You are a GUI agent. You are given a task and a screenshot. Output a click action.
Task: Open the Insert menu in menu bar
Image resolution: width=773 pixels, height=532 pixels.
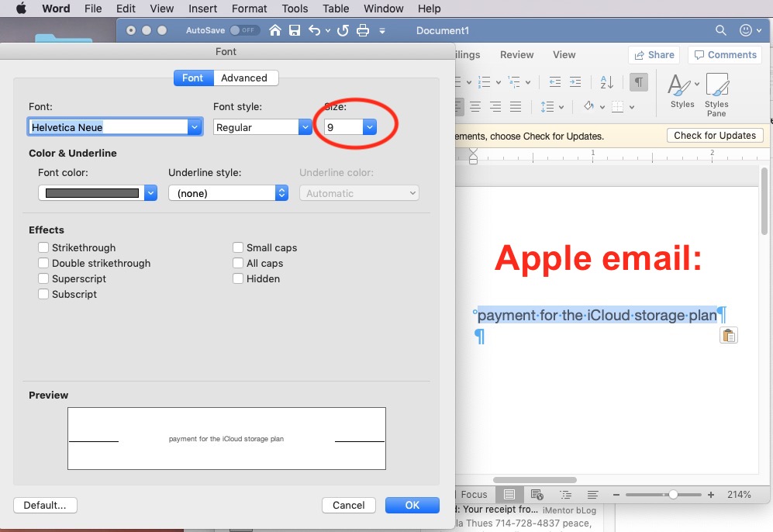pos(202,9)
